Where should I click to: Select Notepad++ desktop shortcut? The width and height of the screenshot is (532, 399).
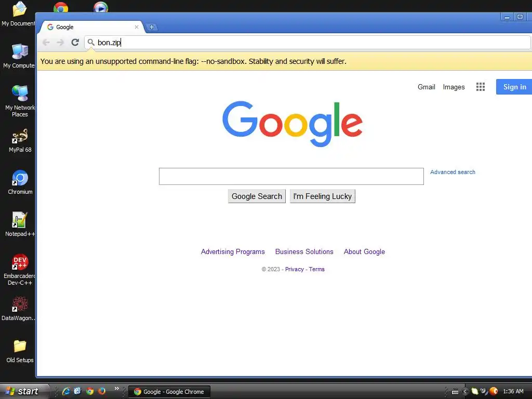coord(20,224)
